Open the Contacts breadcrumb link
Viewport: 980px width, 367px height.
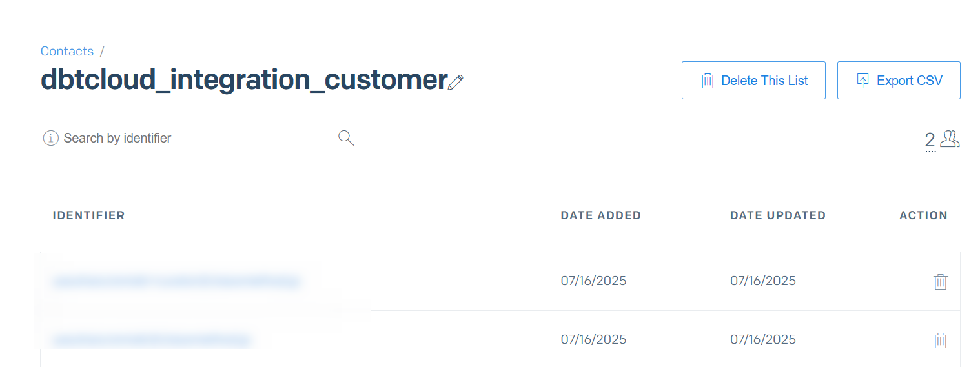(67, 52)
